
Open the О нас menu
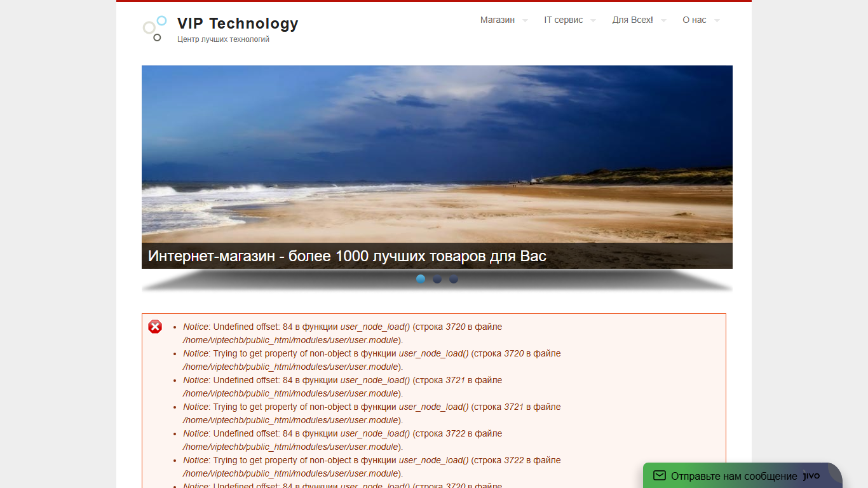point(695,20)
